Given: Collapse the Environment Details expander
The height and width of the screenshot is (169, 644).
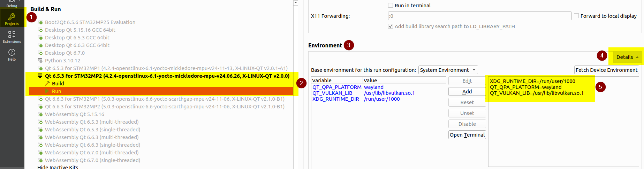Looking at the screenshot, I should pyautogui.click(x=627, y=57).
